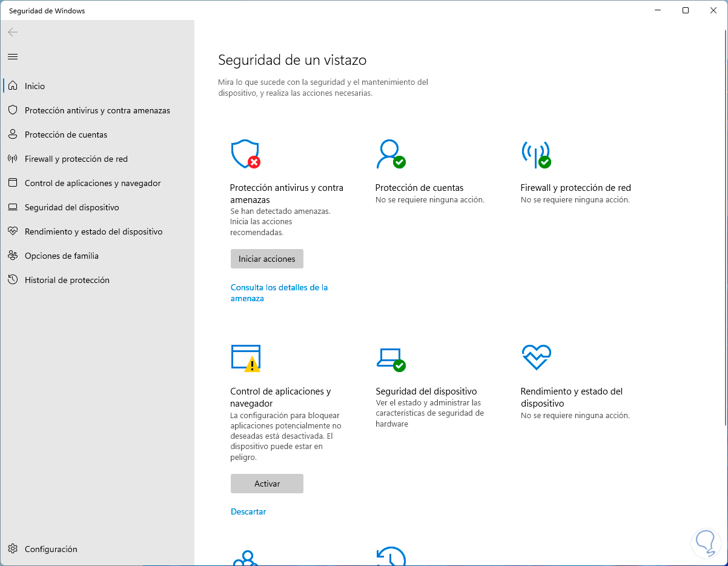
Task: Click the family icon beside Opciones de familia
Action: click(13, 256)
